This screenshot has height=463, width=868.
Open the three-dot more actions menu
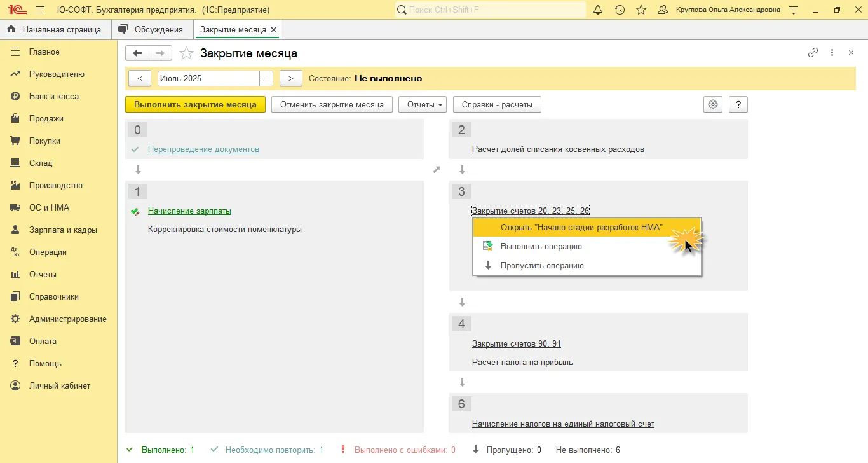coord(832,53)
